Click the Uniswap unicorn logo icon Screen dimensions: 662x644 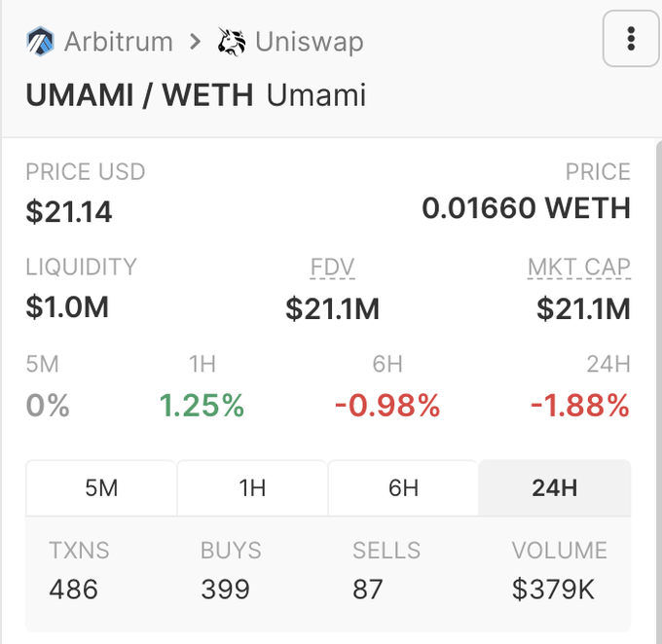pos(232,42)
